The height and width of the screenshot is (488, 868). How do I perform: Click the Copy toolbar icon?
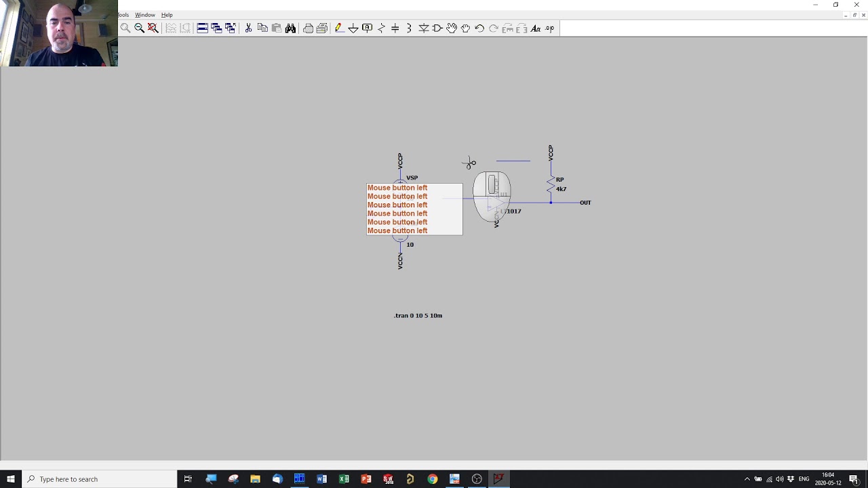click(262, 28)
